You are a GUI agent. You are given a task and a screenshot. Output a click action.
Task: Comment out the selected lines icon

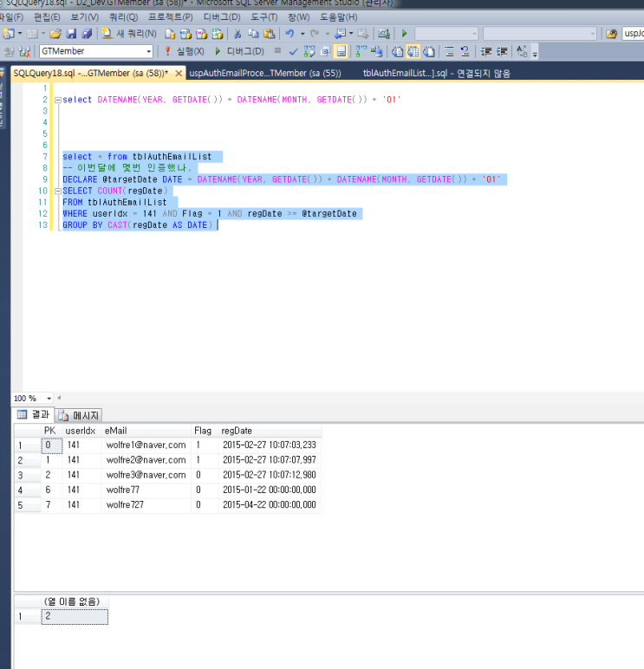pos(449,52)
